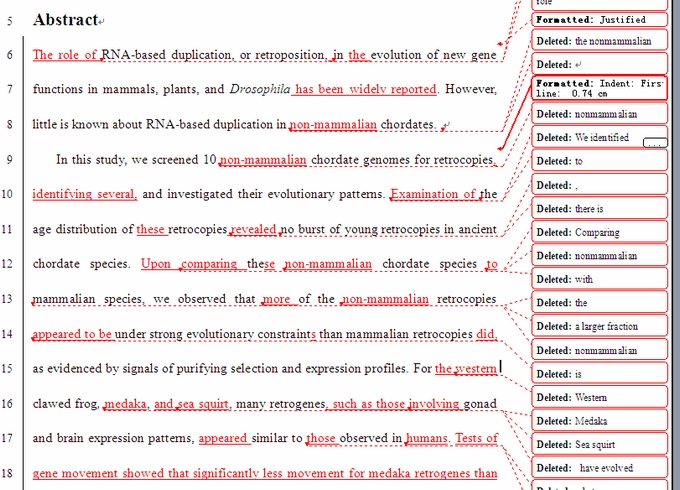Click the 'Deleted: the nonmammalian' balloon
Viewport: 680px width, 490px height.
point(600,41)
